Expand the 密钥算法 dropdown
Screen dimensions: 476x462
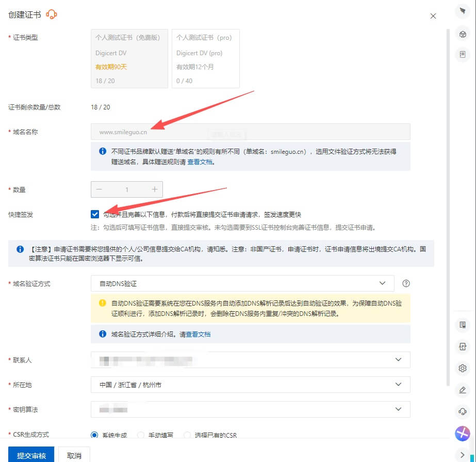250,409
